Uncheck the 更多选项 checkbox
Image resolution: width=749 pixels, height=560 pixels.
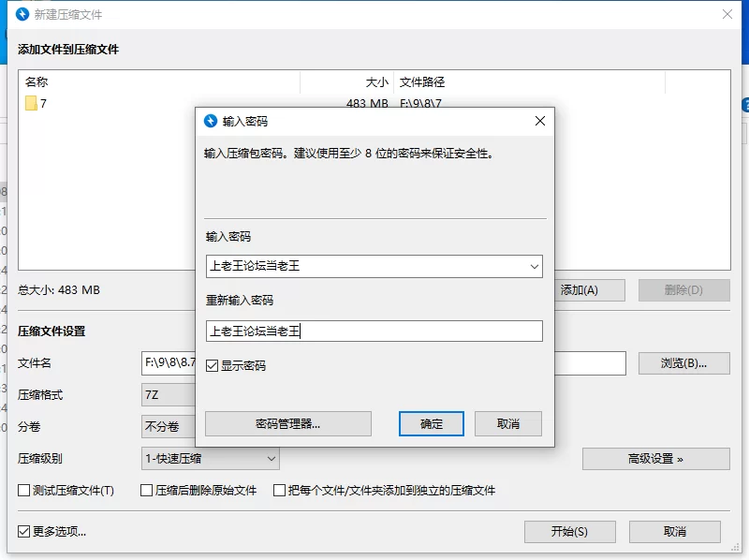24,531
